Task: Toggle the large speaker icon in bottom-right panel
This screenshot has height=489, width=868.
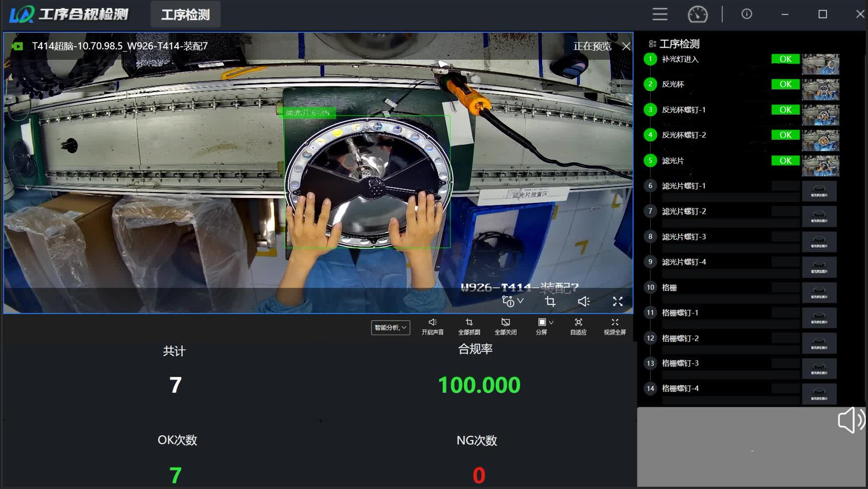Action: click(x=850, y=420)
